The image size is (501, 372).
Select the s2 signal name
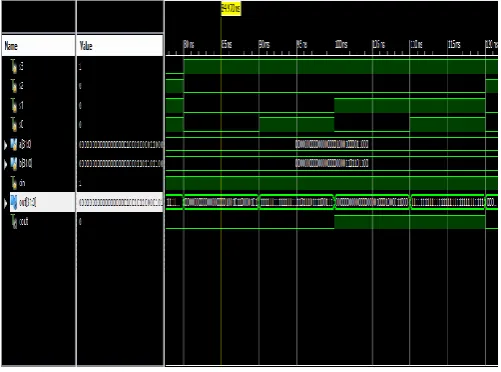pos(21,86)
